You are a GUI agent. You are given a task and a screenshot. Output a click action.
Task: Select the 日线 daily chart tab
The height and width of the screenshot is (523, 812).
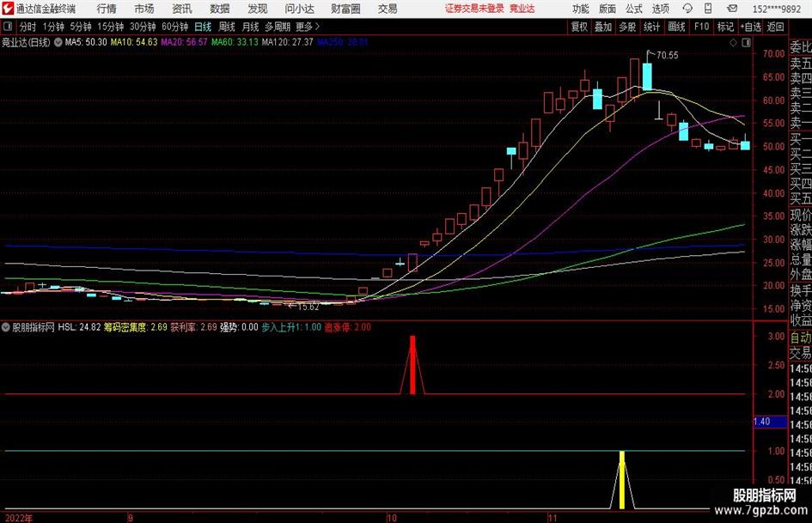coord(203,27)
